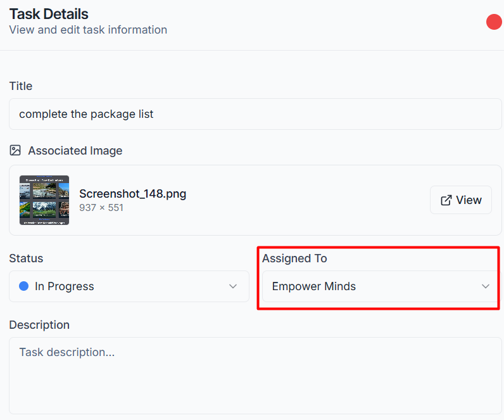504x420 pixels.
Task: Click the Task Details heading
Action: [x=49, y=14]
